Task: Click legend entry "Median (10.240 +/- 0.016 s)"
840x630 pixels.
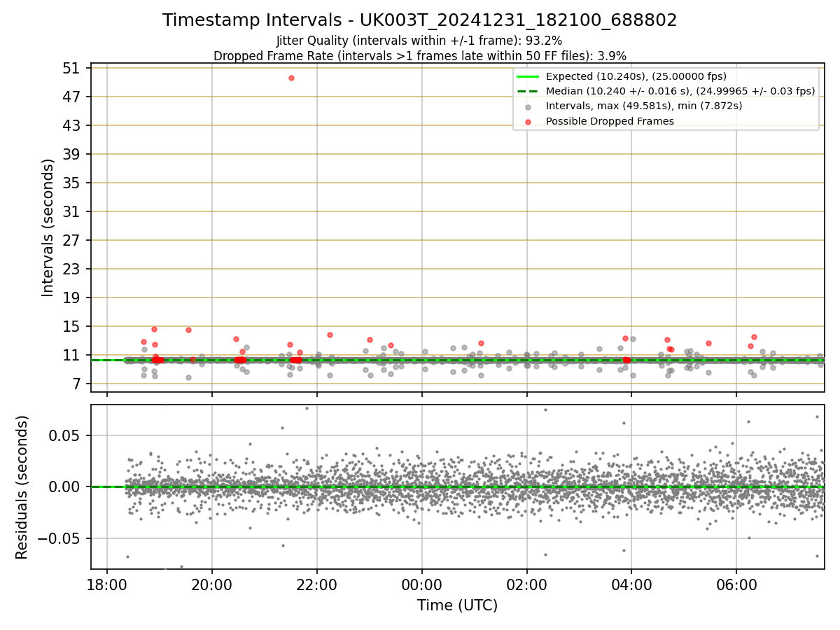Action: (680, 91)
